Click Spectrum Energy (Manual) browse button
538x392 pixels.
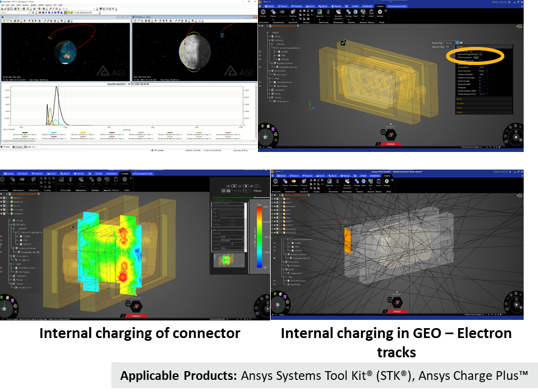tap(481, 55)
